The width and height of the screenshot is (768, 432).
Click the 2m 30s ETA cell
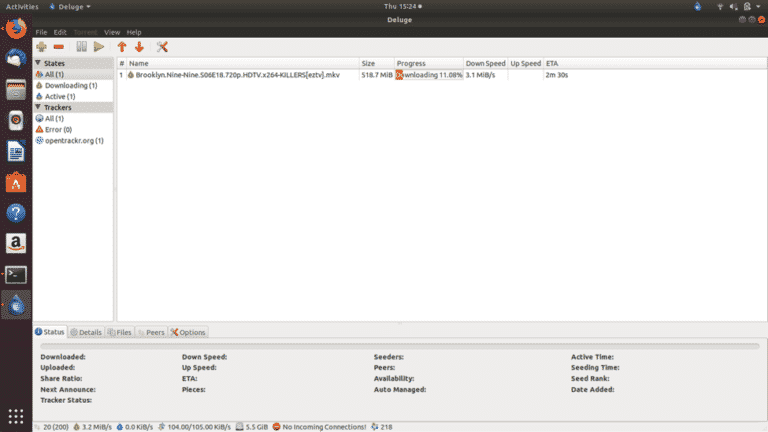(x=557, y=75)
